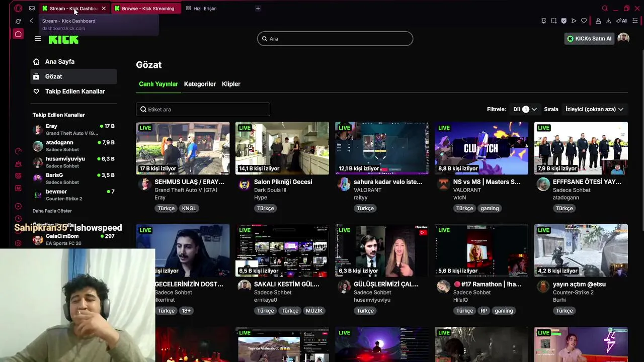Click the Ara search field
644x362 pixels.
pyautogui.click(x=335, y=39)
